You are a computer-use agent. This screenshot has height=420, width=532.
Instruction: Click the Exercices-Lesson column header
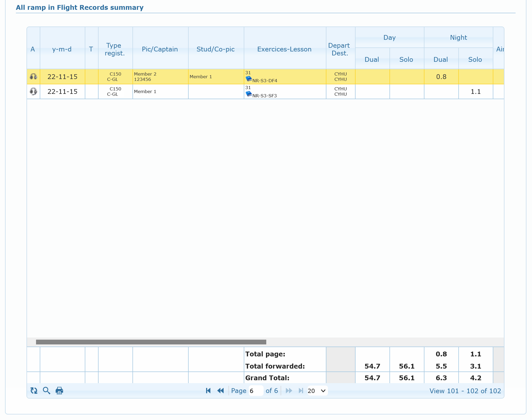click(x=284, y=49)
